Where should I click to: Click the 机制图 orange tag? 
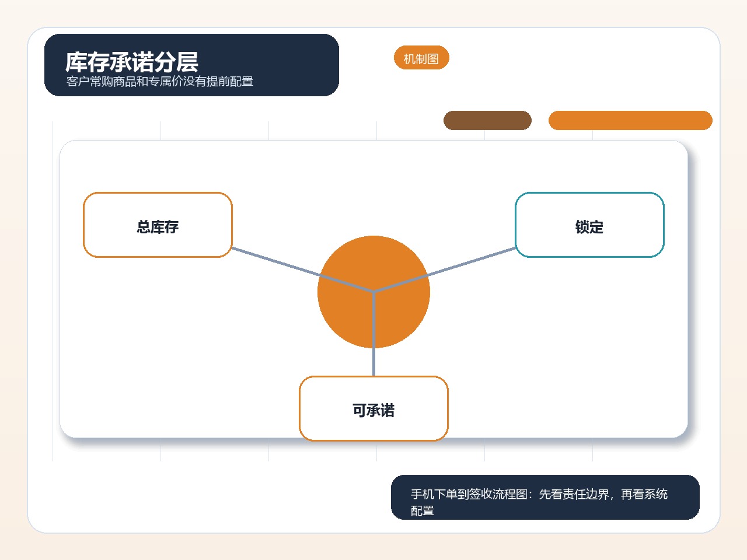pyautogui.click(x=421, y=58)
